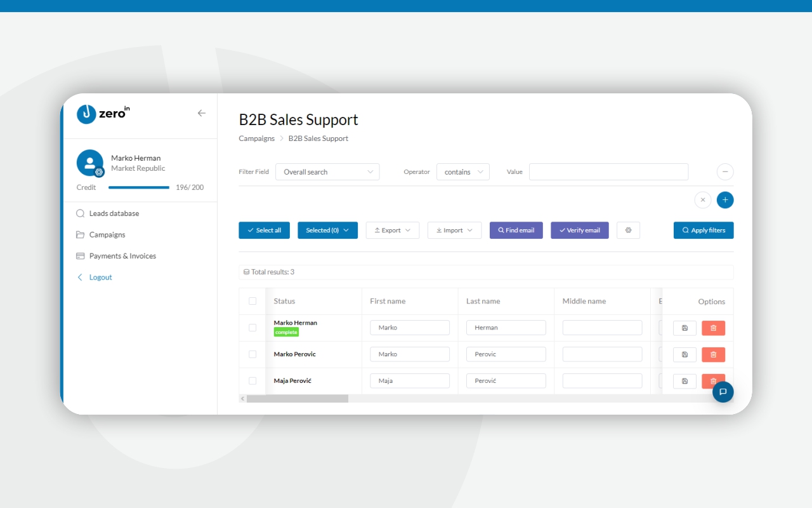Click the horizontal scrollbar under the table

(x=298, y=399)
